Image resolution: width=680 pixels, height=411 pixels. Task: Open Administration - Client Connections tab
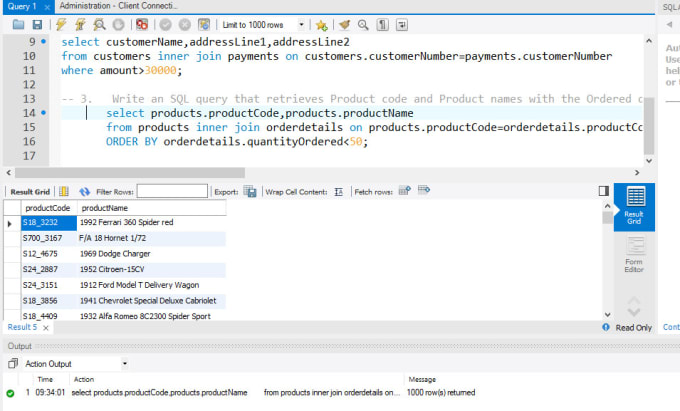pos(118,6)
